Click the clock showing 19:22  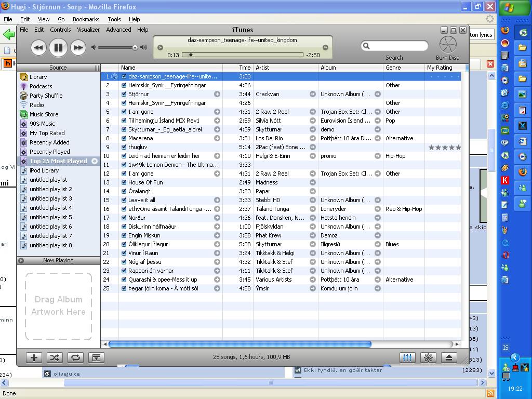coord(515,389)
